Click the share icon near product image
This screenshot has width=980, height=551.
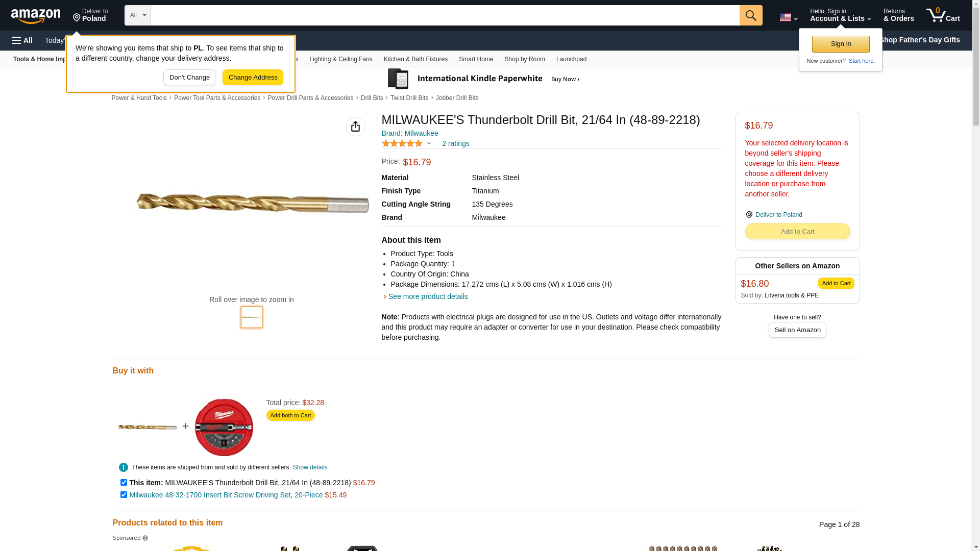point(356,127)
